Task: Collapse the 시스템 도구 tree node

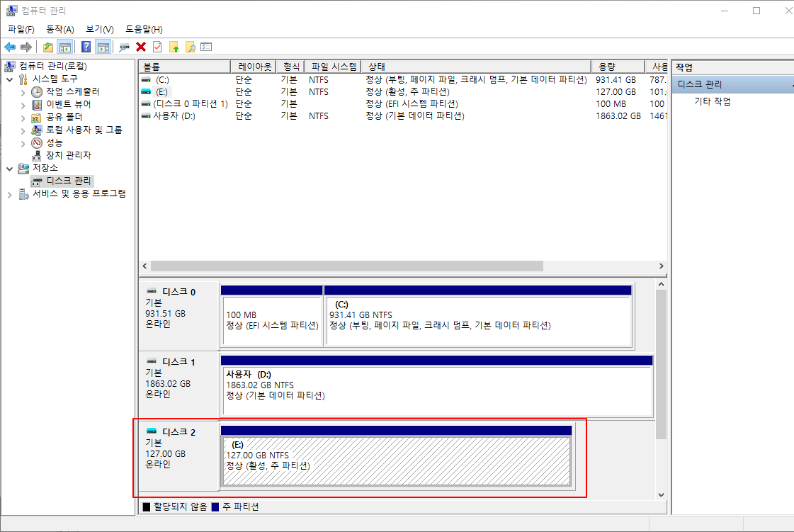Action: pyautogui.click(x=10, y=79)
